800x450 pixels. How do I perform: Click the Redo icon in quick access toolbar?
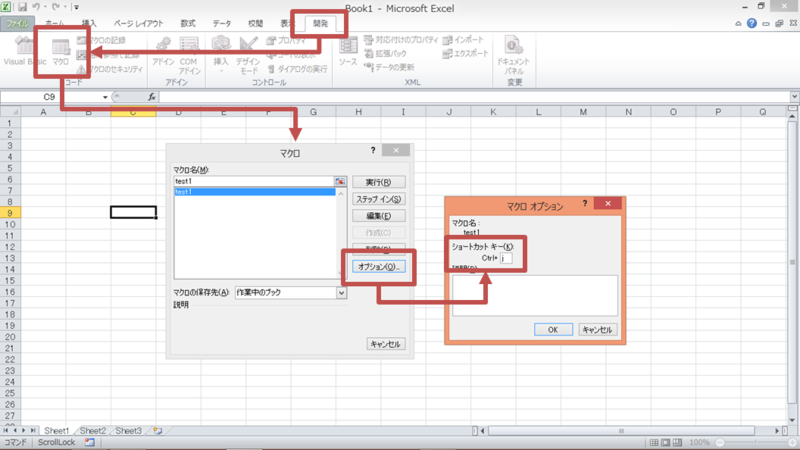56,7
